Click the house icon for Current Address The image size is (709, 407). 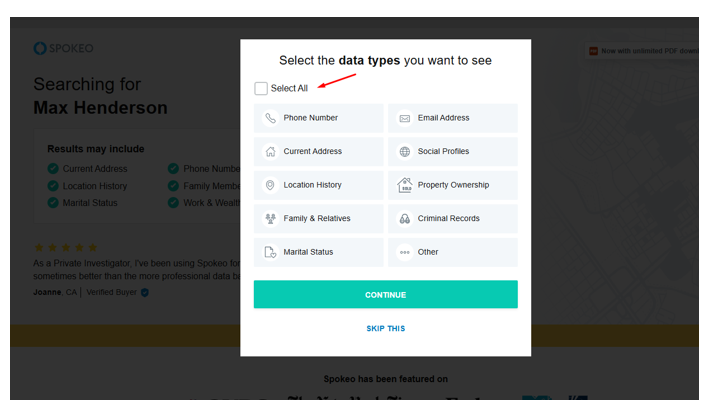(x=270, y=152)
